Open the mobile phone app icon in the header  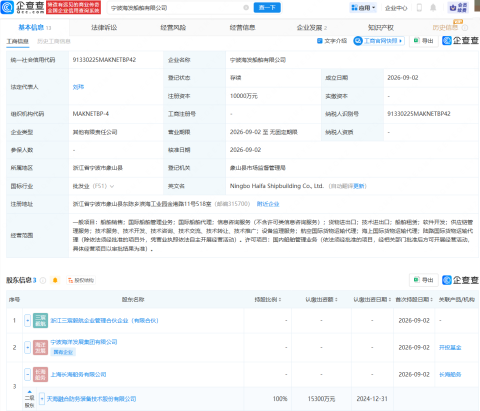point(419,7)
